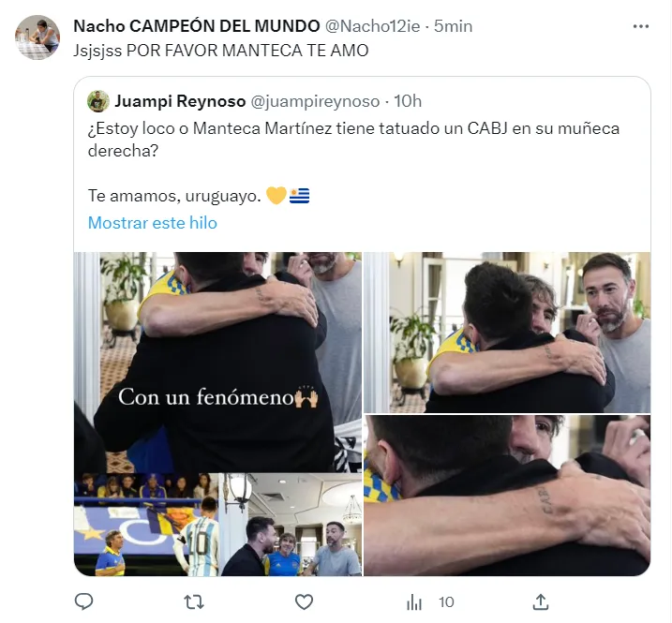Open the bottom-right wrist tattoo close-up photo

507,496
